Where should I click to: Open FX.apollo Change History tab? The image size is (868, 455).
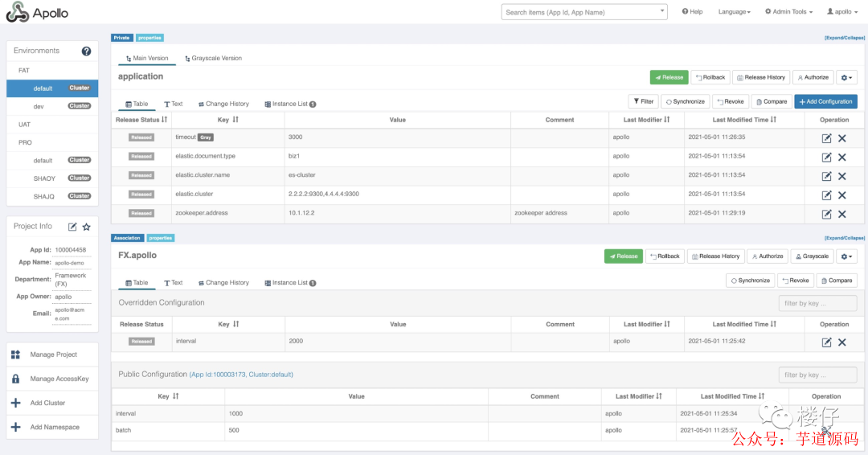point(223,283)
